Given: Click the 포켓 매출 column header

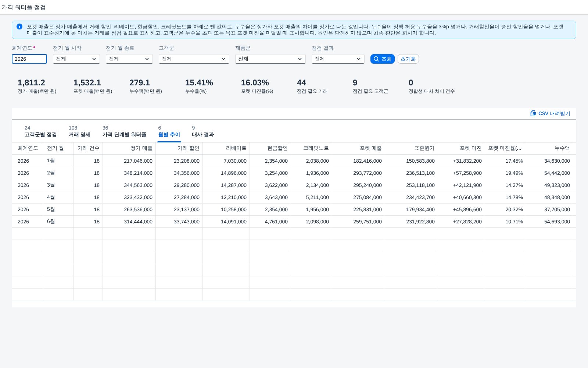Looking at the screenshot, I should [x=359, y=148].
